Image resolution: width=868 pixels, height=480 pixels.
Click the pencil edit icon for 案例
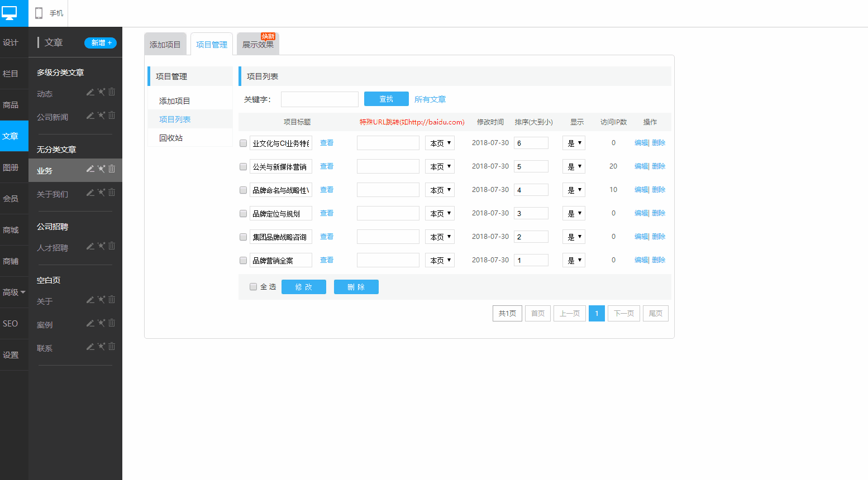coord(90,323)
